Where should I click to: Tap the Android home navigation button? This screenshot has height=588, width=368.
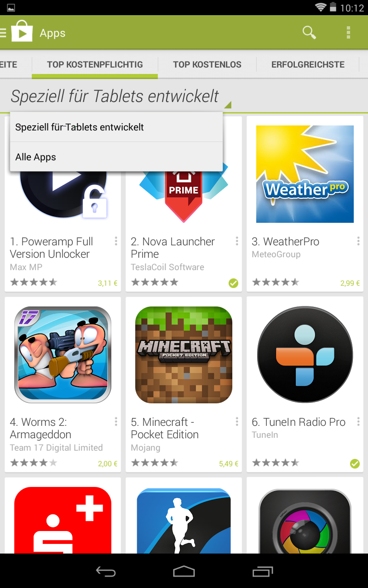pyautogui.click(x=184, y=571)
